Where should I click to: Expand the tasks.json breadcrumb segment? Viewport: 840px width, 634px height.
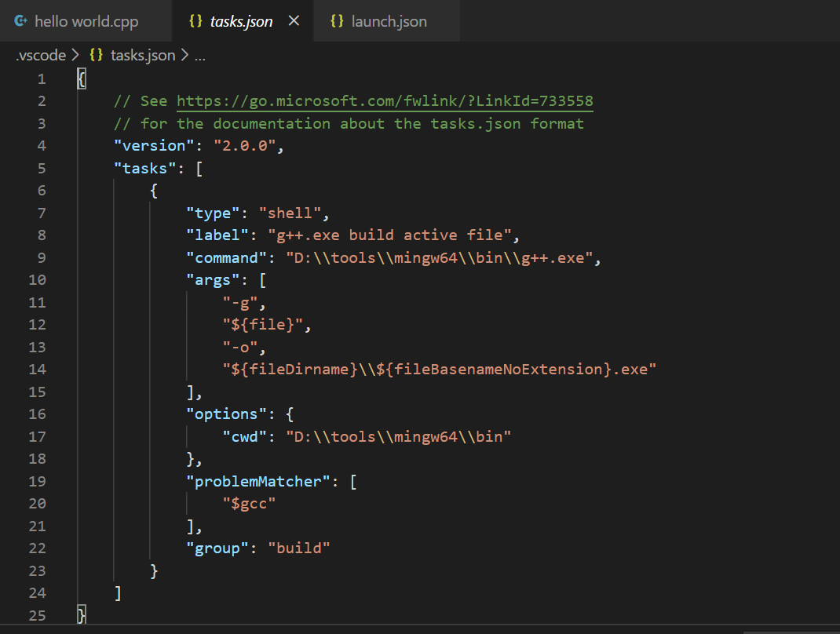[x=143, y=55]
